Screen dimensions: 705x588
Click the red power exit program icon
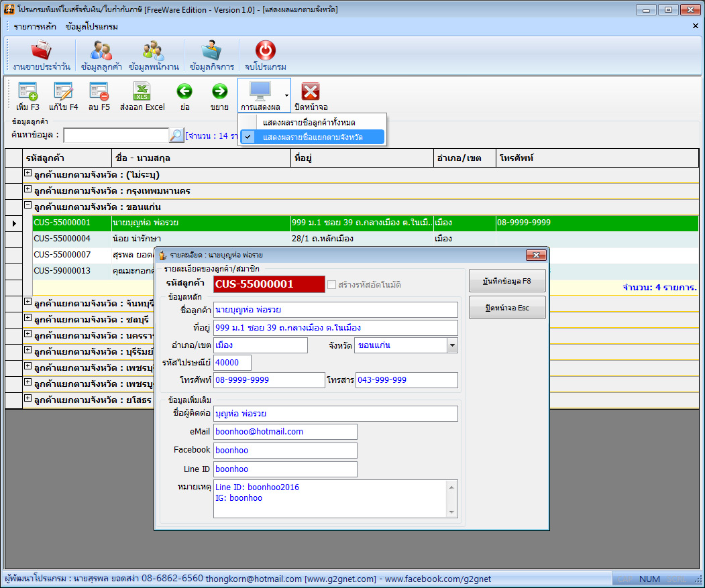[x=265, y=50]
